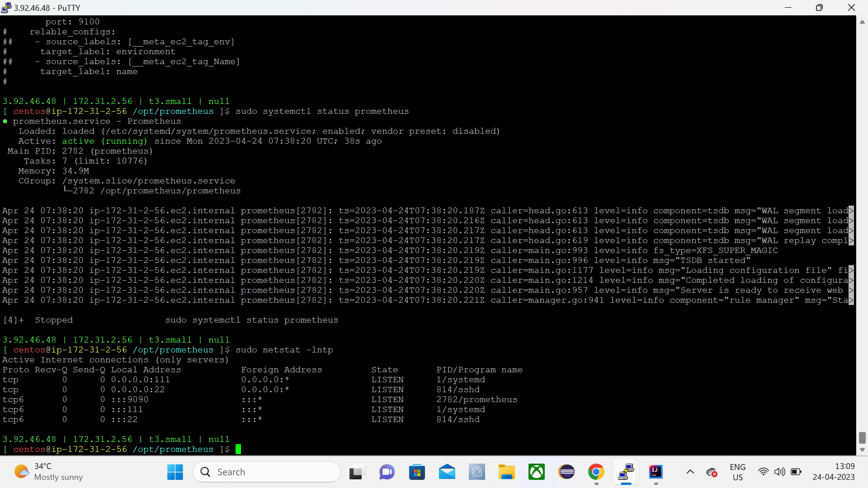Click the terminal scrollbar thumb on the right
This screenshot has height=488, width=868.
(x=862, y=437)
